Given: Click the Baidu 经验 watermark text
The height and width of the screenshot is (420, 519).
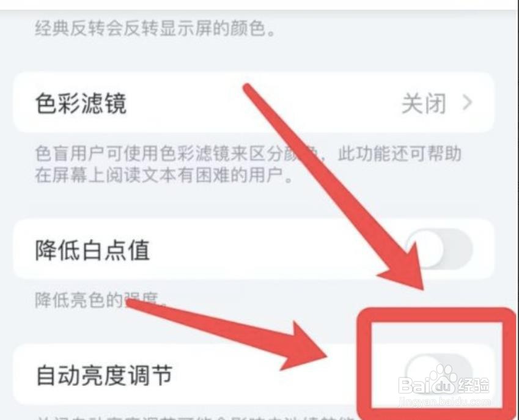Looking at the screenshot, I should 473,386.
